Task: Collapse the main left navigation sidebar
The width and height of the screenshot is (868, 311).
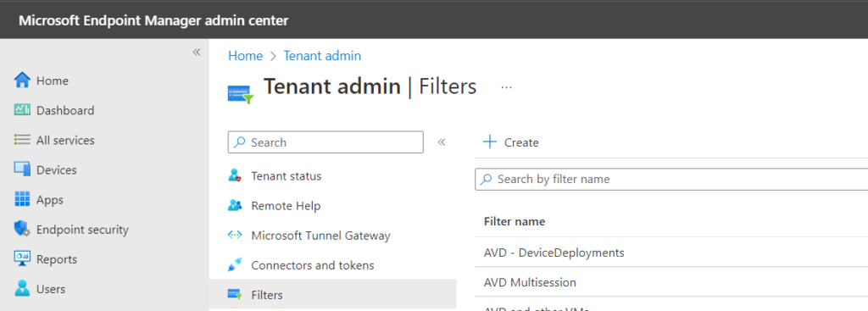Action: [197, 52]
